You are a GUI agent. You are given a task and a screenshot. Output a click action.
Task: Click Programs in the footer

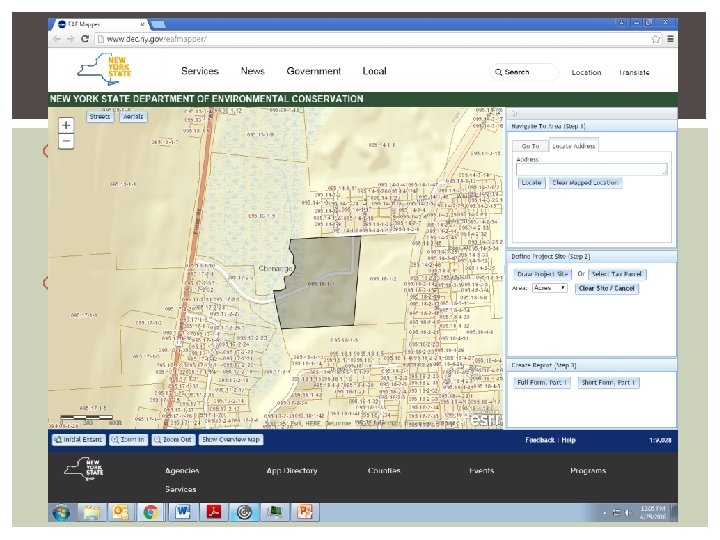588,471
